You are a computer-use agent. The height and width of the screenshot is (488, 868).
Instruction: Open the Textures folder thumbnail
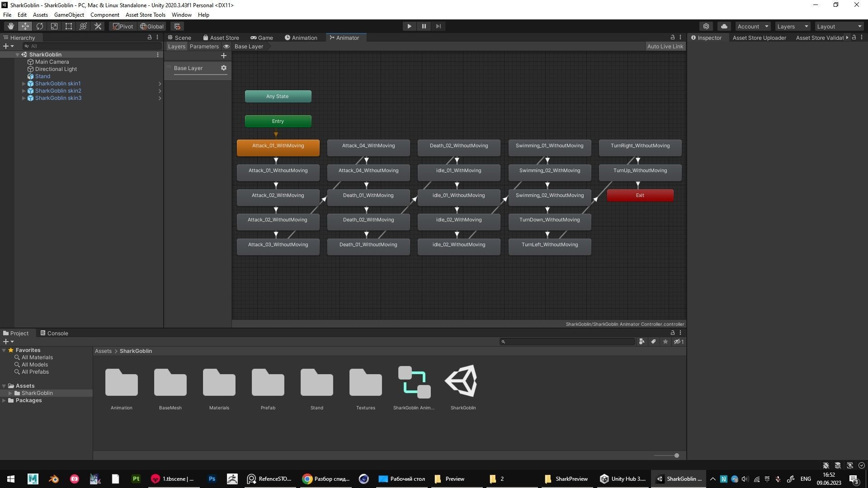[365, 383]
